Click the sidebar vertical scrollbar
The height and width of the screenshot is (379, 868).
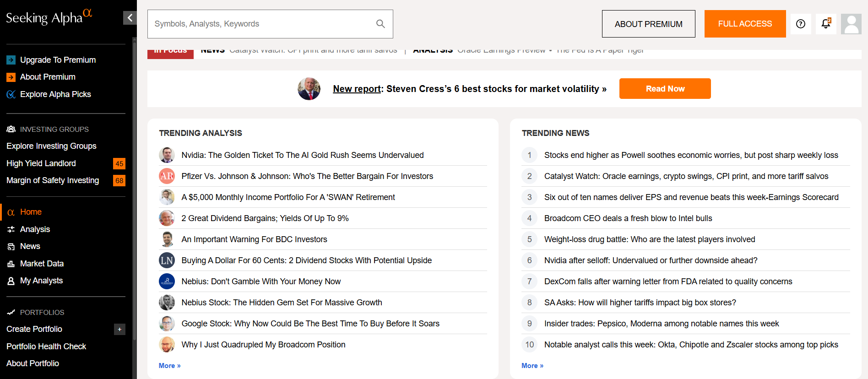tap(134, 192)
